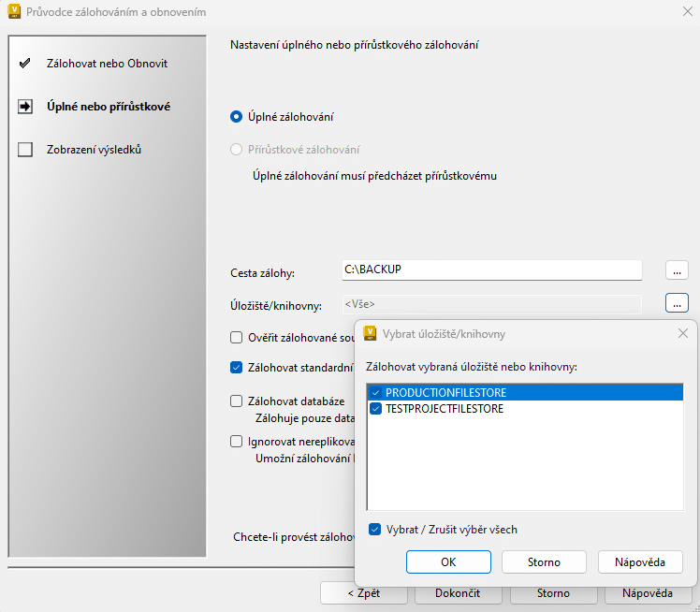Cancel the wizard with the bottom Storno button
Image resolution: width=700 pixels, height=612 pixels.
click(x=553, y=593)
